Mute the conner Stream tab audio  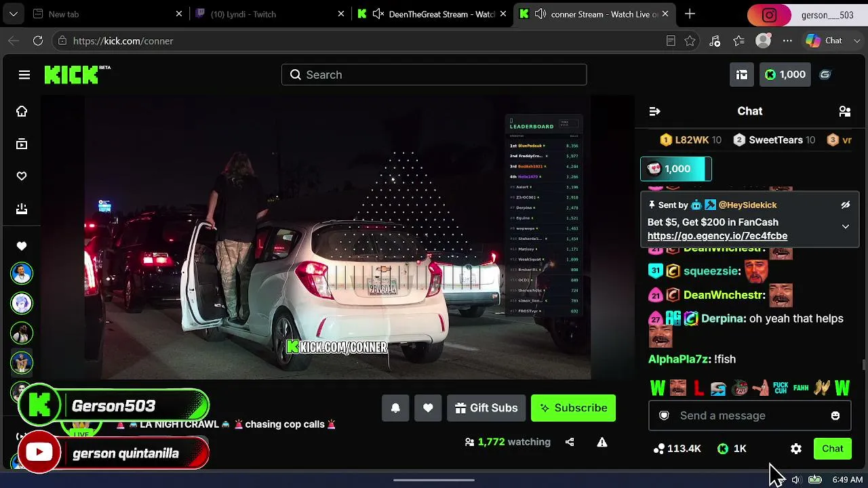coord(540,14)
